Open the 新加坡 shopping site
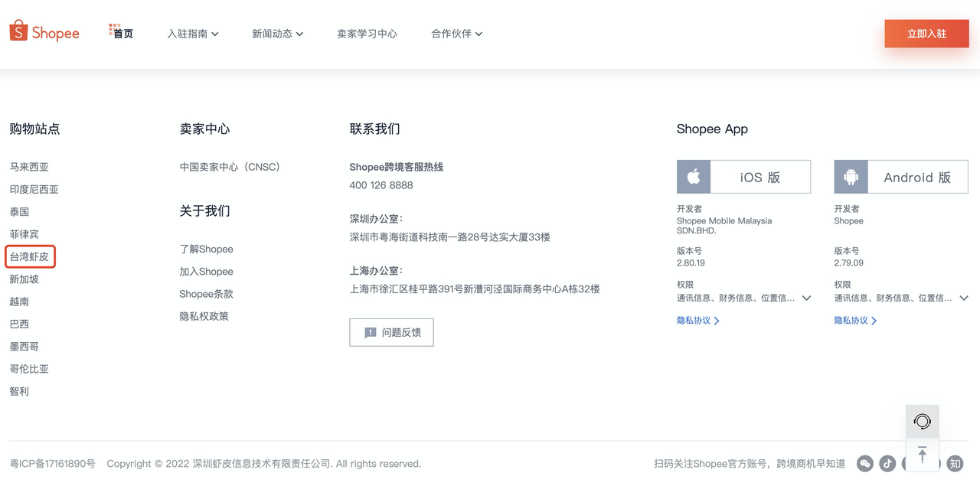Image resolution: width=980 pixels, height=486 pixels. [x=24, y=279]
